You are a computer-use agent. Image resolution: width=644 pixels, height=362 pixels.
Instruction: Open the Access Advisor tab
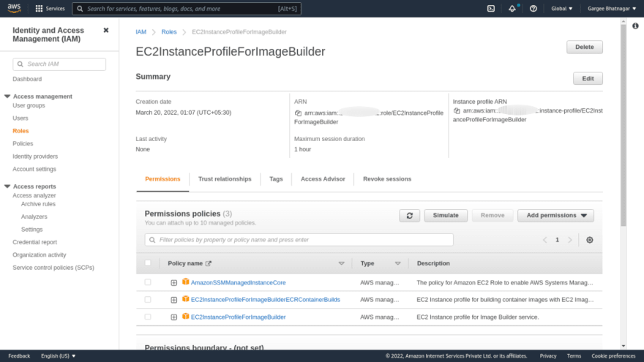click(323, 179)
